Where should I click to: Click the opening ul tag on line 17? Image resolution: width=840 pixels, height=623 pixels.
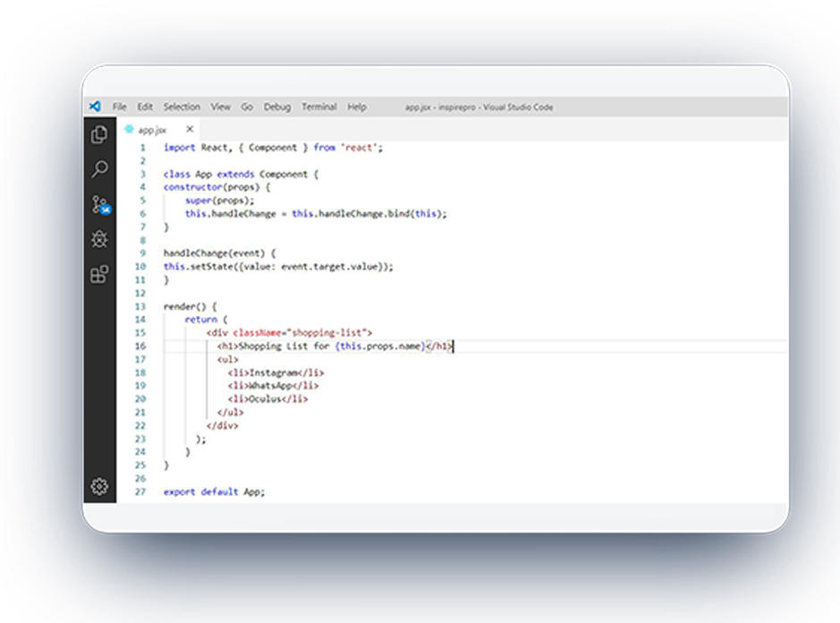pos(228,359)
